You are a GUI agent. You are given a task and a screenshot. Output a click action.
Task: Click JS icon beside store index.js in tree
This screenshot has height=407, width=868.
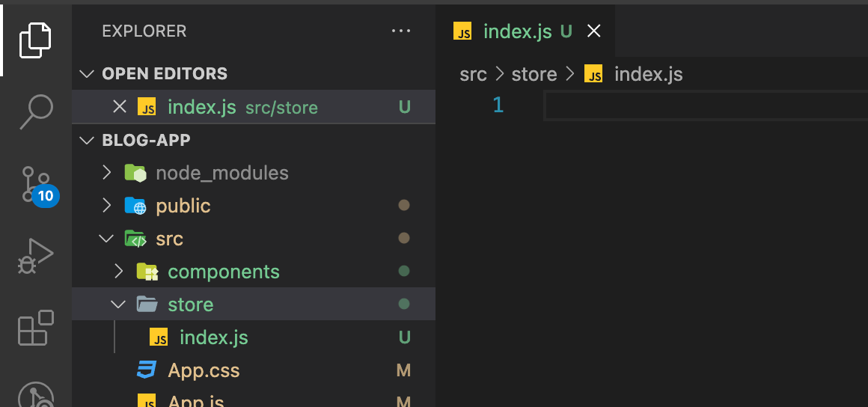(159, 337)
